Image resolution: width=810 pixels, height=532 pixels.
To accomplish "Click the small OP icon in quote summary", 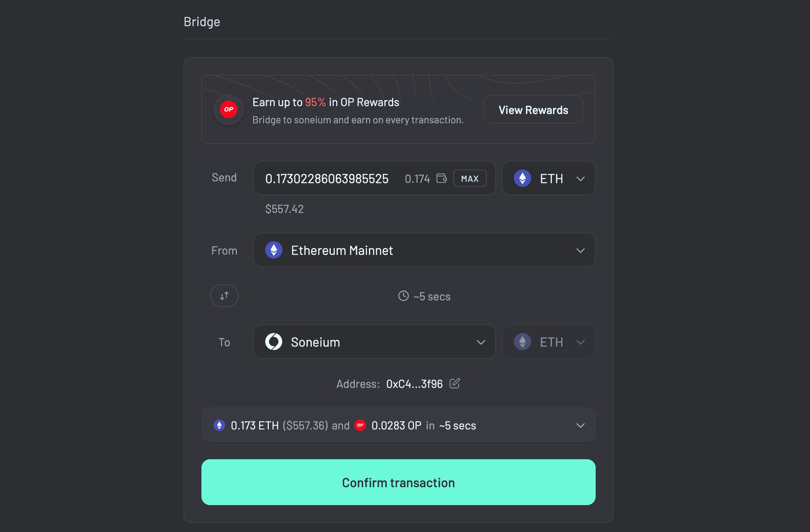I will (x=360, y=425).
